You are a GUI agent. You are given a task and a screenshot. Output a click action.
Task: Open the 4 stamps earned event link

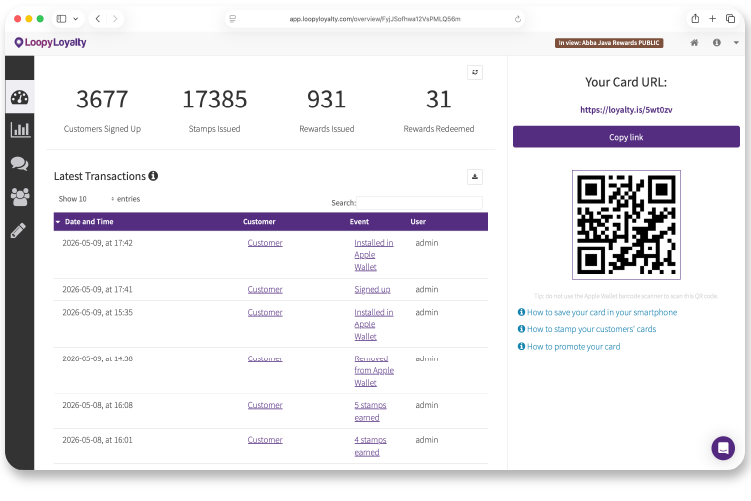[x=370, y=446]
